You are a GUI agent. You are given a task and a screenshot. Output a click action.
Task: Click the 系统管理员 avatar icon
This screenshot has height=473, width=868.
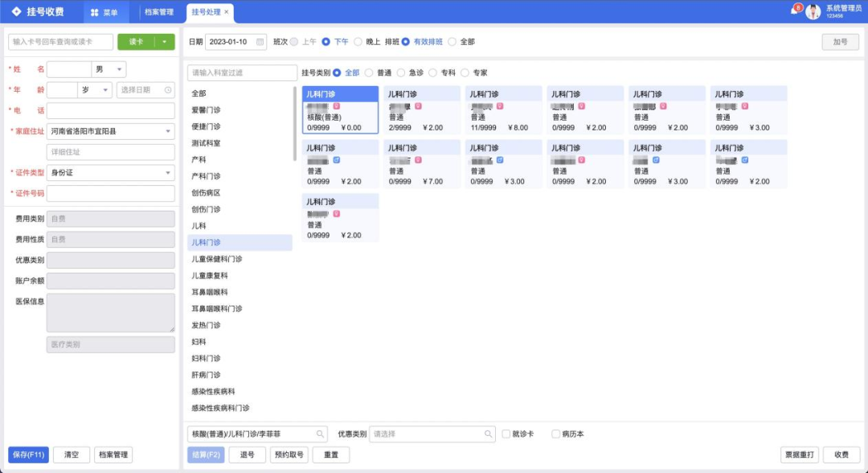814,10
